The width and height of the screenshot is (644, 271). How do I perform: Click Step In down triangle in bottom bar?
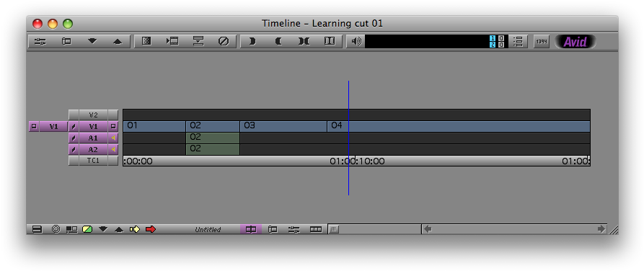[102, 229]
